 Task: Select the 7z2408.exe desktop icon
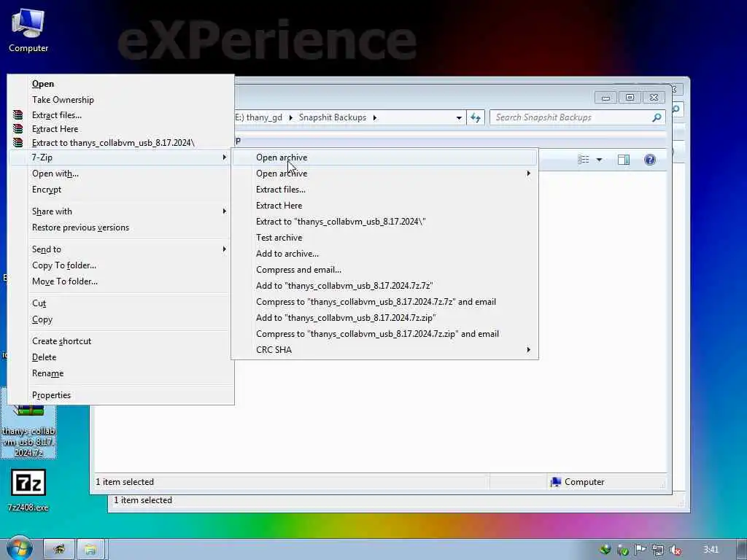point(28,491)
